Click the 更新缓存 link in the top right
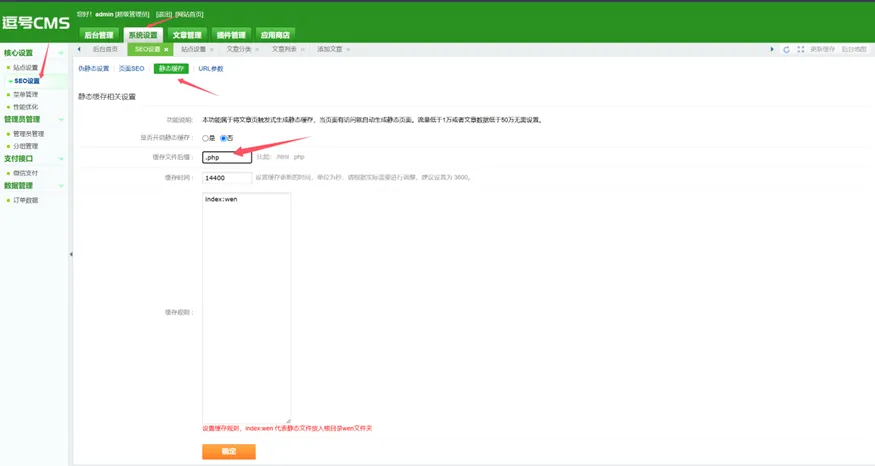Viewport: 875px width, 466px height. pyautogui.click(x=822, y=49)
